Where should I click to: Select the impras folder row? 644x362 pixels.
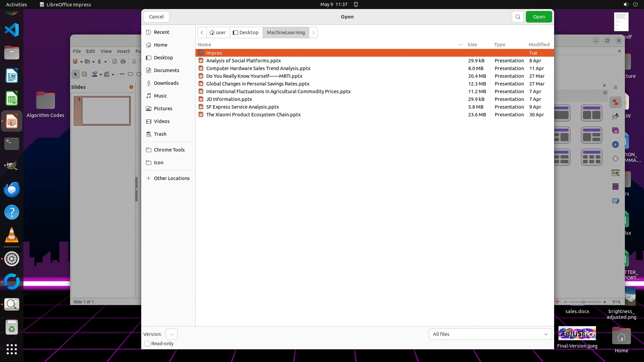click(x=214, y=53)
